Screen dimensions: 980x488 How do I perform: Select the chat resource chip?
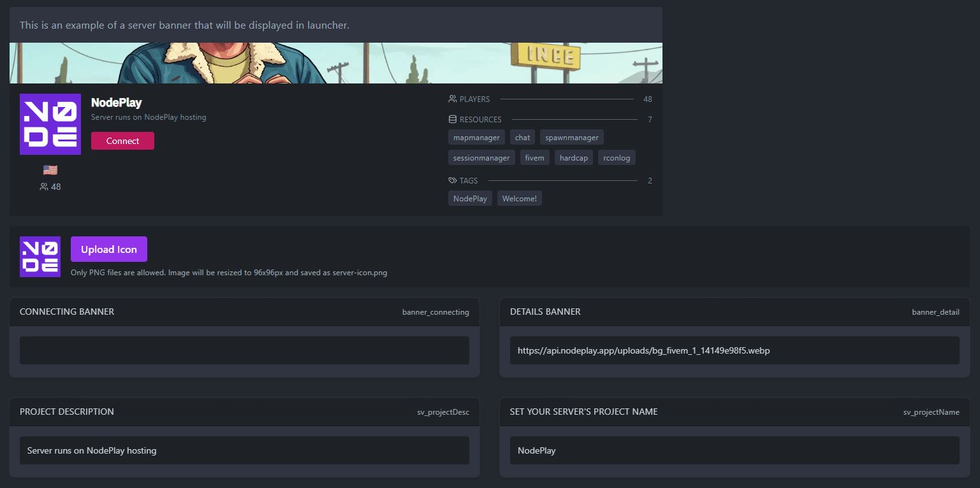(522, 138)
